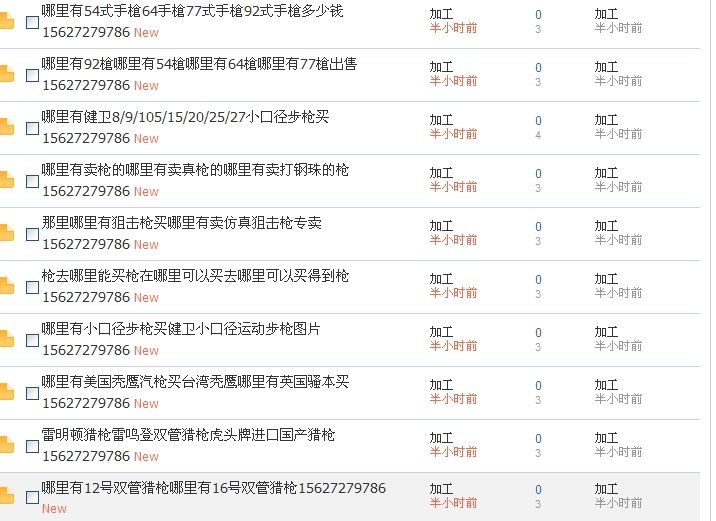Click author '加工' of '美国秃鹰' thread
The height and width of the screenshot is (521, 716).
(x=441, y=385)
